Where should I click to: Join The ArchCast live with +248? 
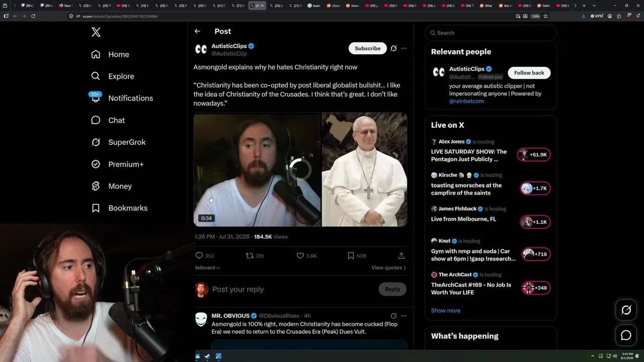point(536,288)
